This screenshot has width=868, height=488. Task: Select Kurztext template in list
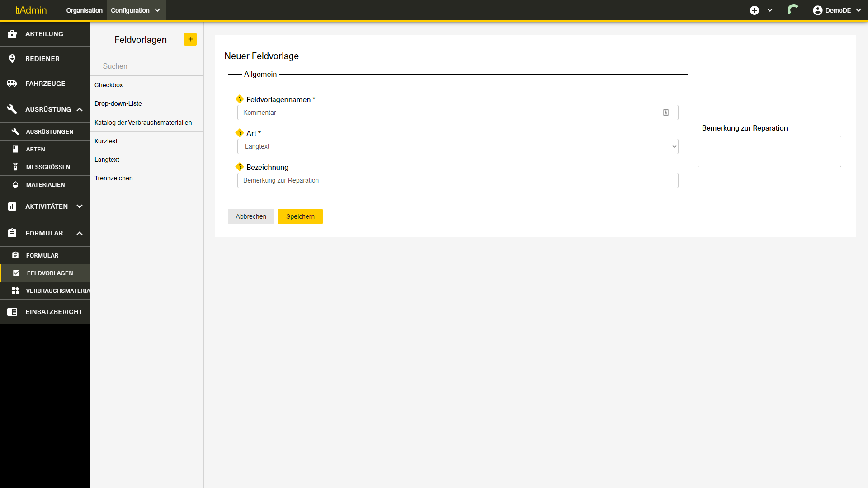(x=147, y=141)
